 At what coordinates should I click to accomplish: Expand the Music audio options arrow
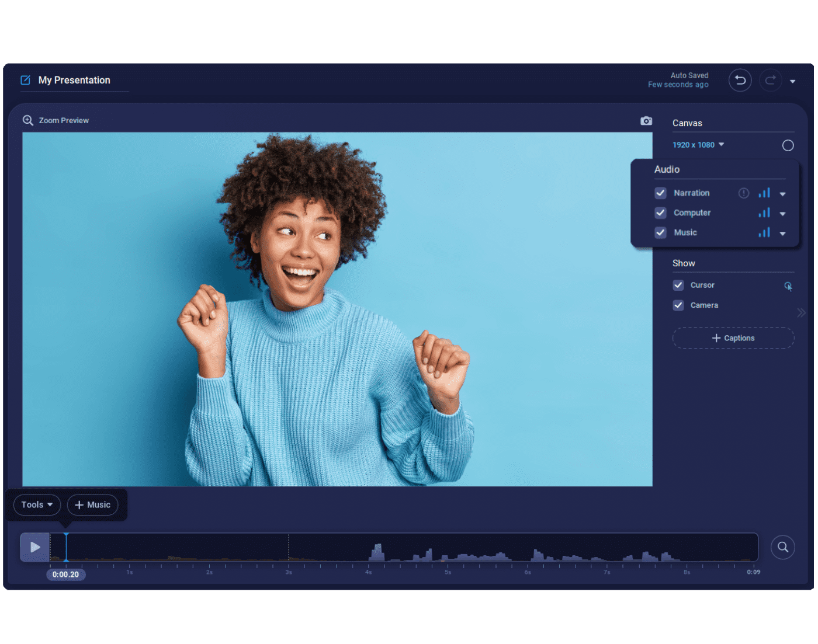pos(782,234)
